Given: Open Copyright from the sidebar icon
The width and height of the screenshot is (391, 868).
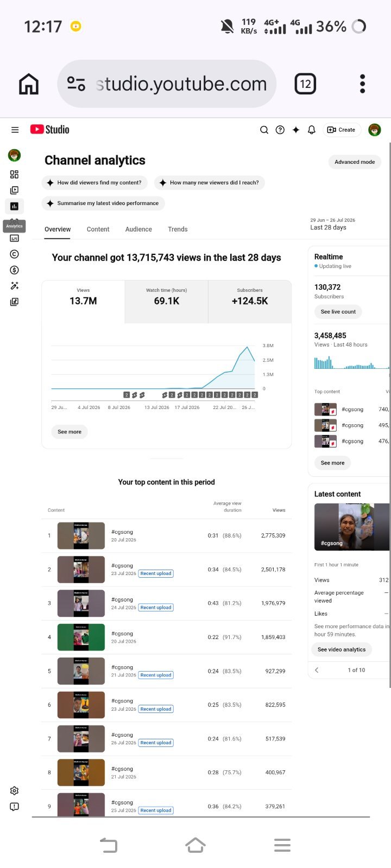Looking at the screenshot, I should (15, 254).
